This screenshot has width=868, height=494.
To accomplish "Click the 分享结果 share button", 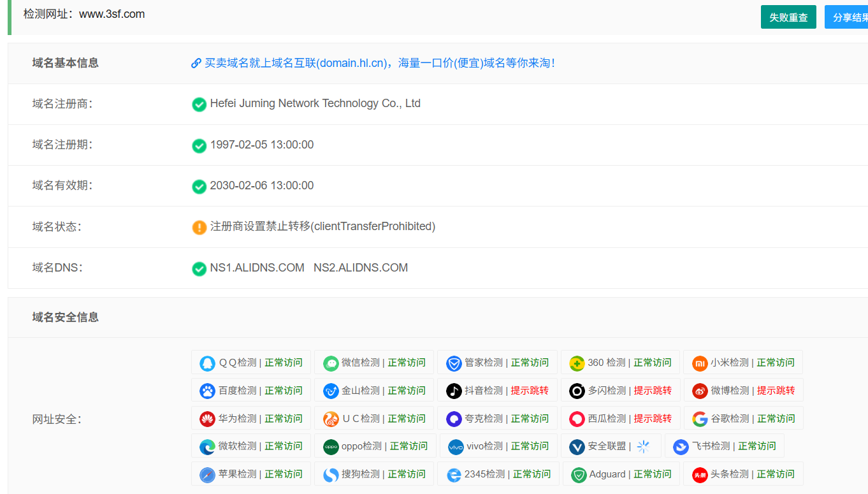I will (853, 17).
